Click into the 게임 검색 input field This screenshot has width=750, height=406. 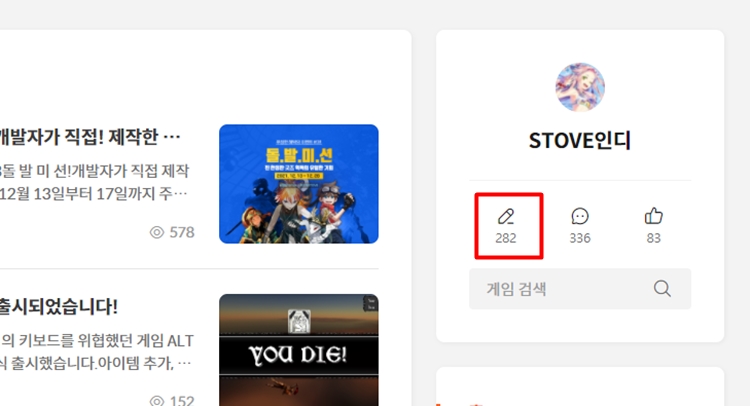[x=580, y=289]
